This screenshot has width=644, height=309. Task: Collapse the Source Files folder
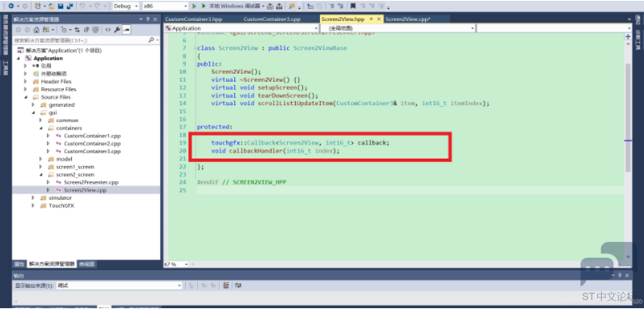click(26, 97)
